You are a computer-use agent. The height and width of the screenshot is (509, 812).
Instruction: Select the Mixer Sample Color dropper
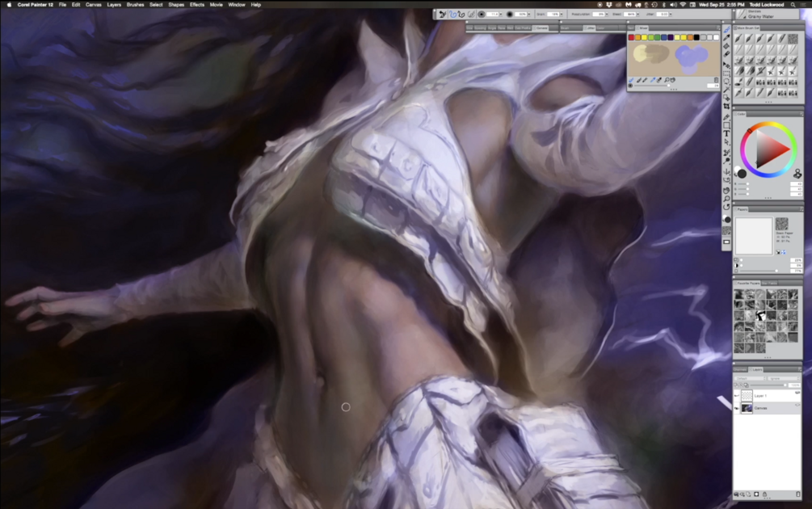point(653,80)
